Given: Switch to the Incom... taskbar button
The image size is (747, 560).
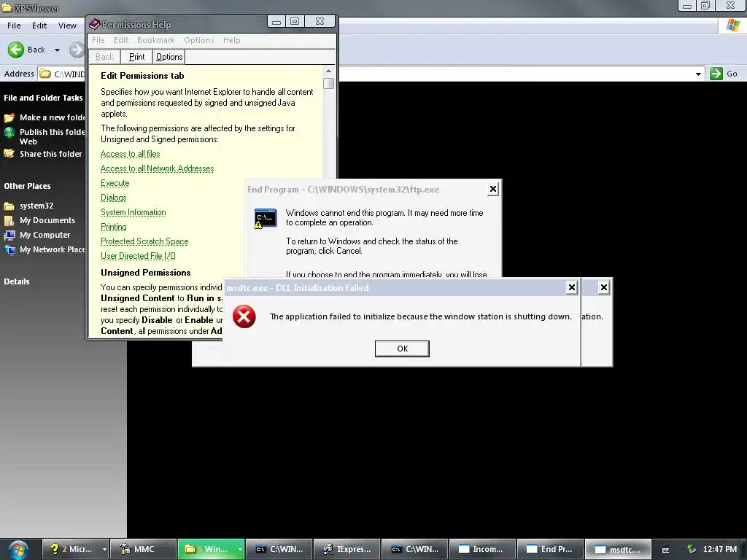Looking at the screenshot, I should pos(482,549).
